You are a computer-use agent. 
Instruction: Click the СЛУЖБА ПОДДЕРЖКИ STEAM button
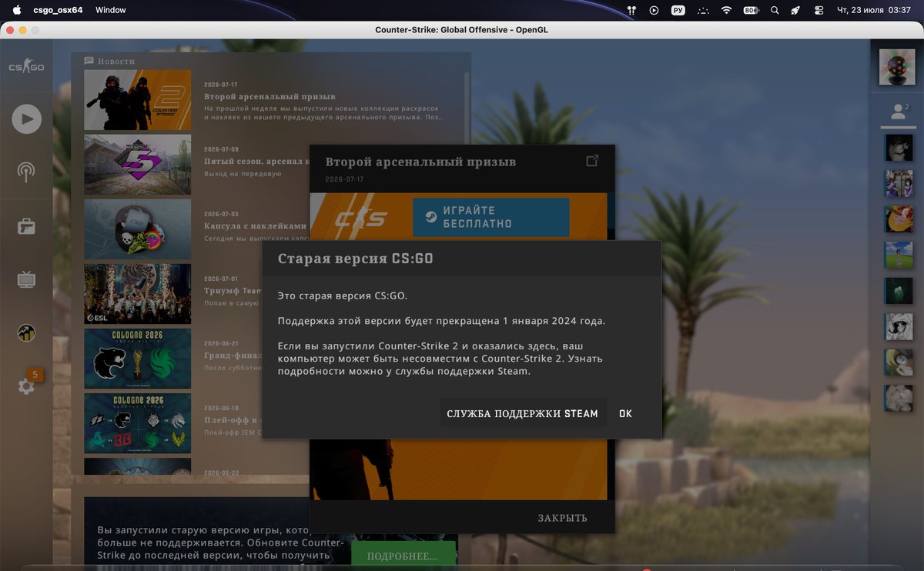coord(523,413)
